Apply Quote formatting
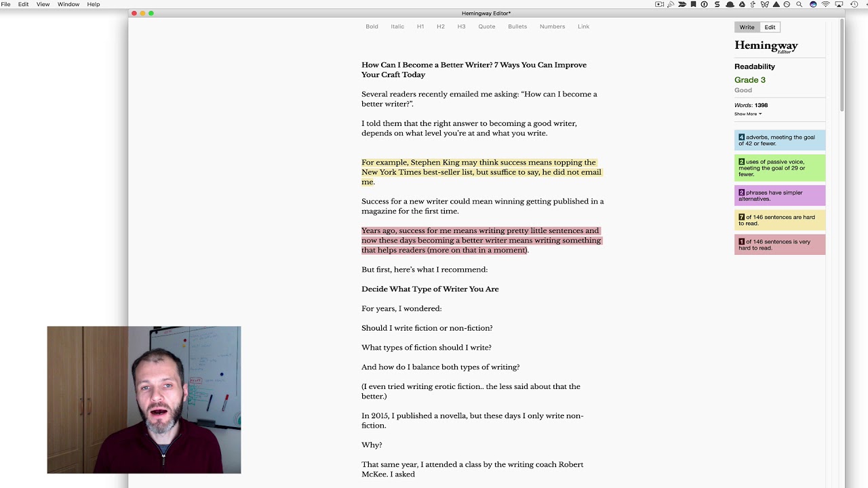The width and height of the screenshot is (868, 488). tap(487, 26)
